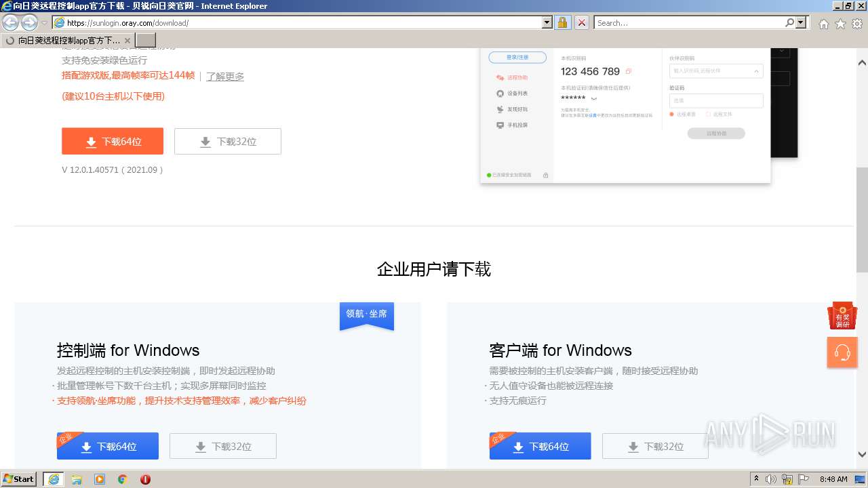Click the IE Search box
The image size is (868, 488).
(x=689, y=22)
